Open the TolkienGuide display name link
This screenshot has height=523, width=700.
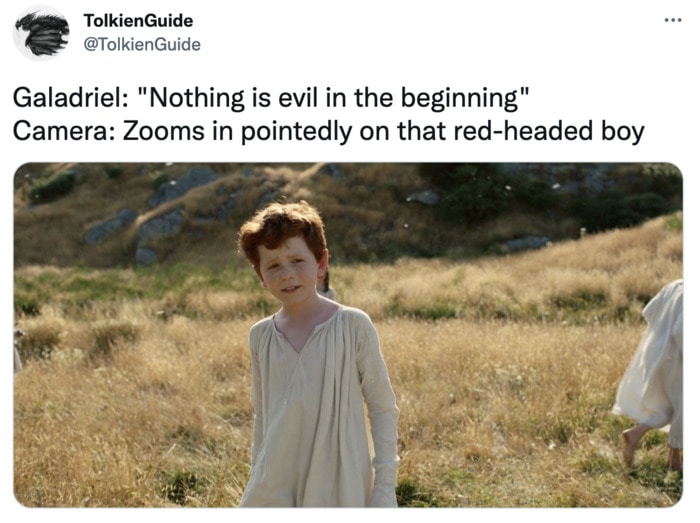138,21
